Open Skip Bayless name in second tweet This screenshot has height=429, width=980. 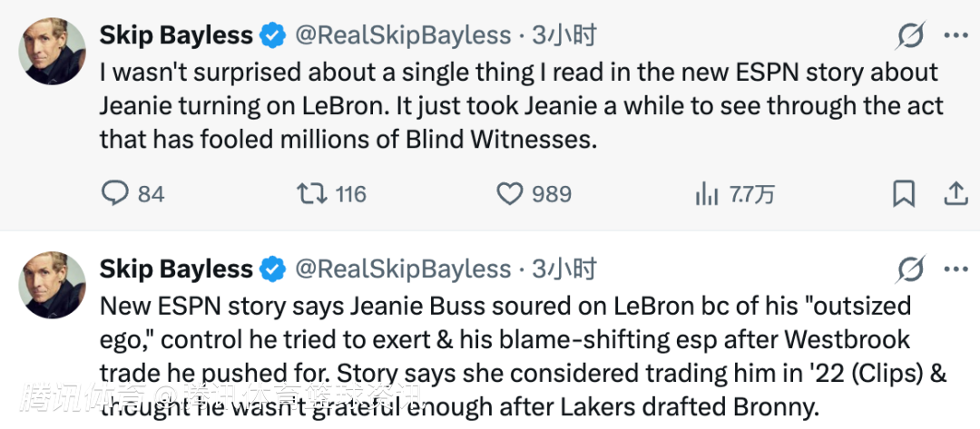[x=176, y=269]
